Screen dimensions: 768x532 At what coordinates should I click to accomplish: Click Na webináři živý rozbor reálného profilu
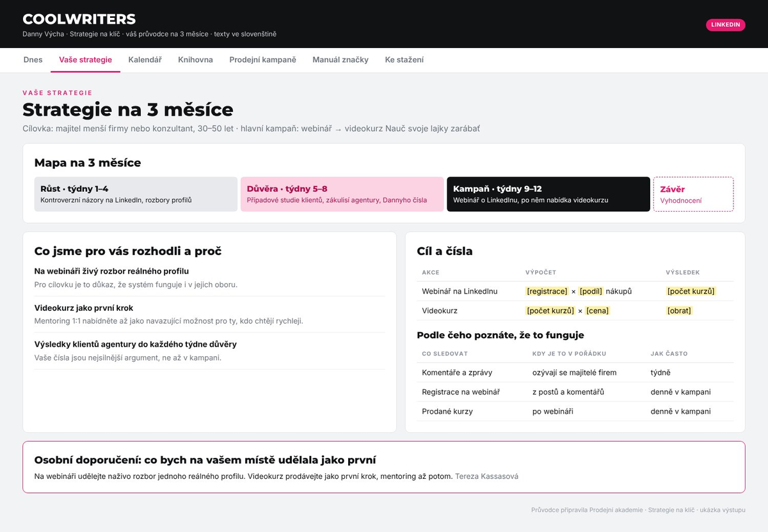(x=111, y=271)
